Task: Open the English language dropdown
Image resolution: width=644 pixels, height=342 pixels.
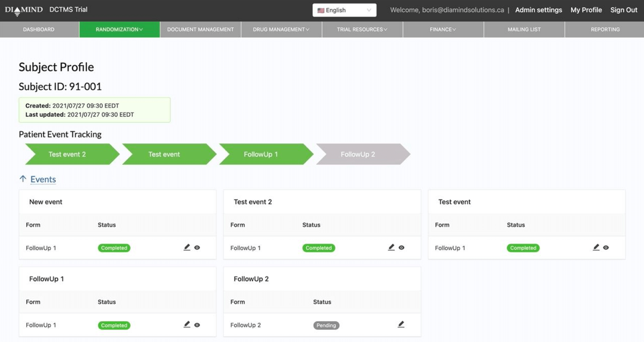Action: [x=344, y=10]
